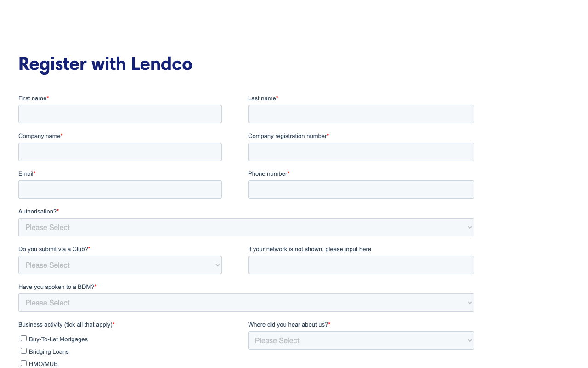
Task: Click the Company name input field
Action: [x=120, y=152]
